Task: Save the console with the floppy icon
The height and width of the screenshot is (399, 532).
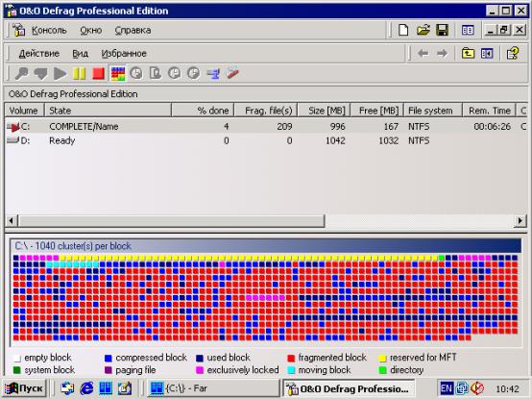Action: pos(442,30)
